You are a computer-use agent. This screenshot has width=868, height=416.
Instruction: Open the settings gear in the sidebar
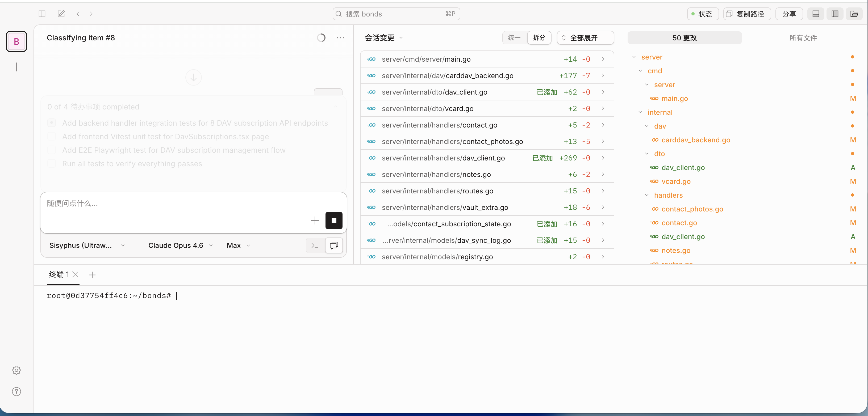tap(16, 370)
